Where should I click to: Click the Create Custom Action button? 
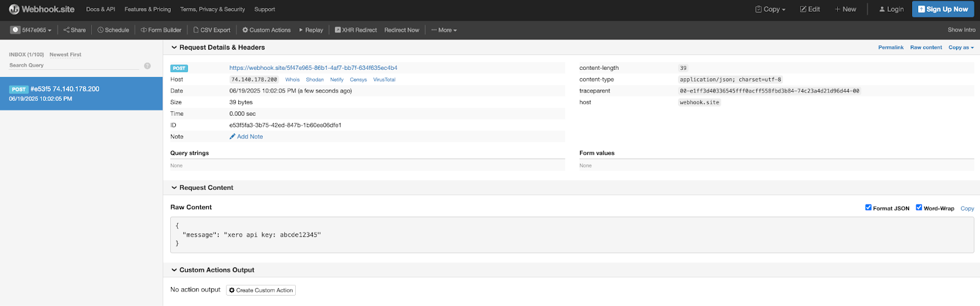coord(261,290)
